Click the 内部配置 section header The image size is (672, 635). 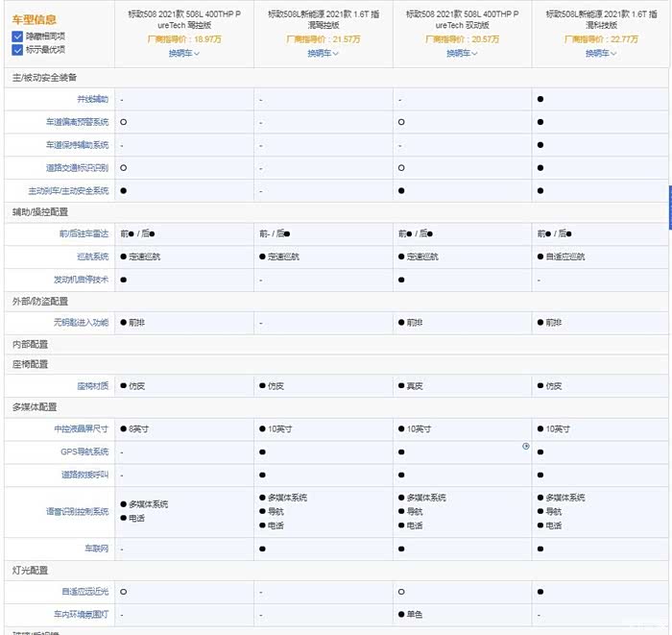(30, 344)
